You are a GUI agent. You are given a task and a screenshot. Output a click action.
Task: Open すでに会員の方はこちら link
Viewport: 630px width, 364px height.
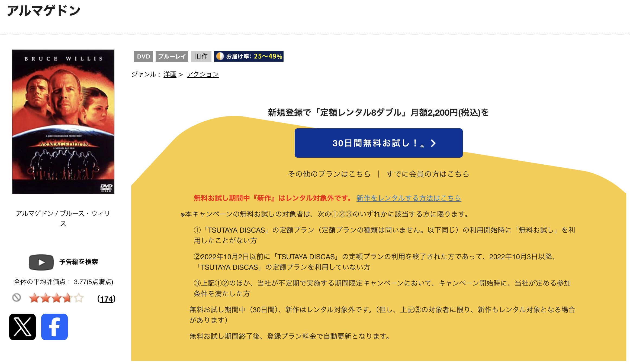point(428,174)
